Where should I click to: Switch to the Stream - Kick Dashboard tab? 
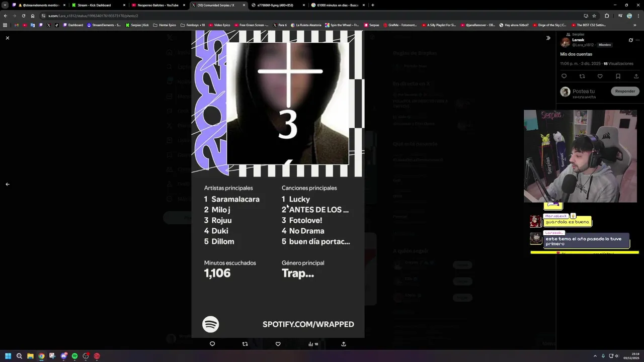(x=98, y=5)
